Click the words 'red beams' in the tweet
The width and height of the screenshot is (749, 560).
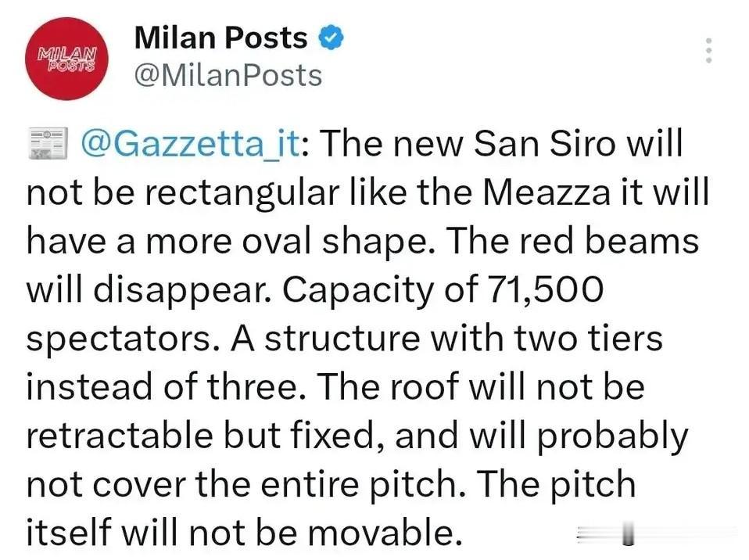608,240
